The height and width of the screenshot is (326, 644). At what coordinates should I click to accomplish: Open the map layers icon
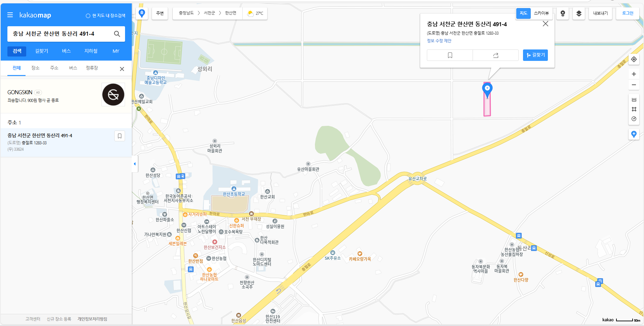pos(579,13)
